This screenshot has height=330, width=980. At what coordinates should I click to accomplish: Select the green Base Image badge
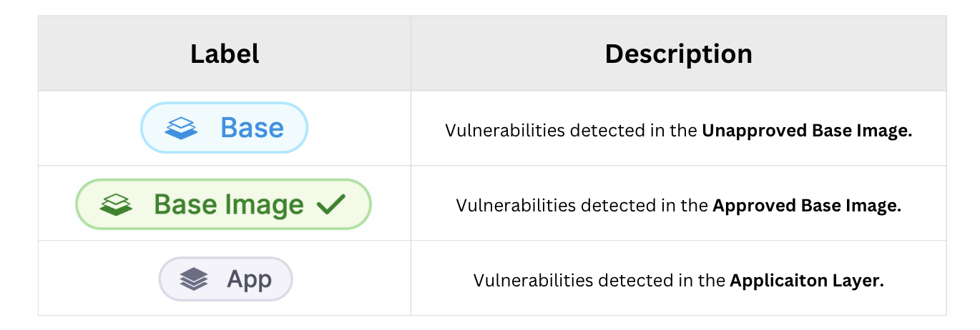223,204
